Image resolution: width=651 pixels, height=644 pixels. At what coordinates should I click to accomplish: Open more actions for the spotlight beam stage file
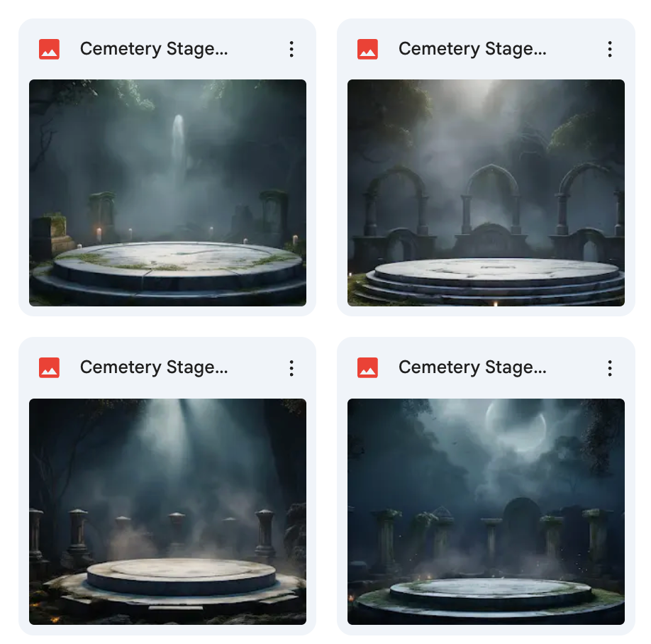(x=291, y=367)
